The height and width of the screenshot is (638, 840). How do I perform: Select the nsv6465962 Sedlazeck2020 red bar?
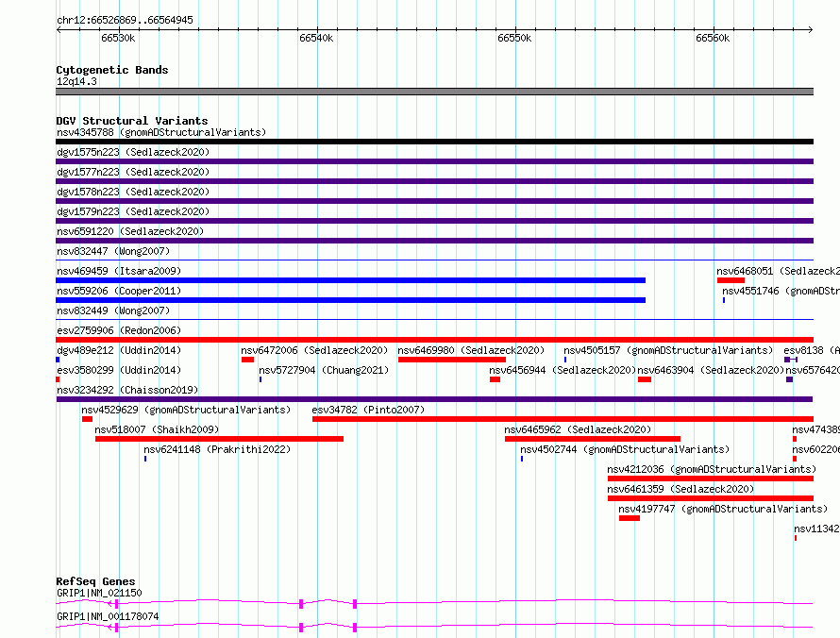pyautogui.click(x=593, y=439)
